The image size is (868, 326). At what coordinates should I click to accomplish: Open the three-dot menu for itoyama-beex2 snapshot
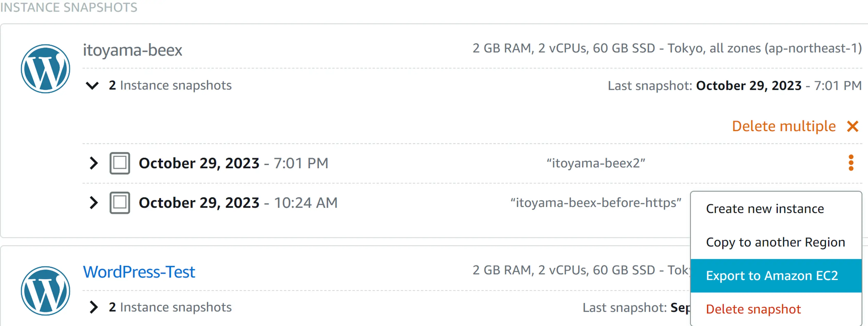tap(851, 163)
